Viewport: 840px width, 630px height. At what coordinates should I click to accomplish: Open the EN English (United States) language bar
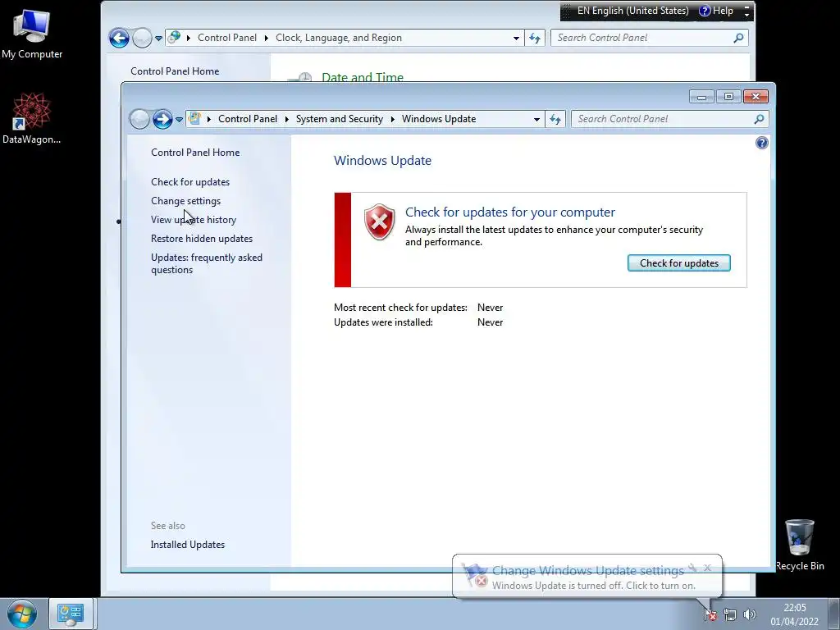pos(632,11)
